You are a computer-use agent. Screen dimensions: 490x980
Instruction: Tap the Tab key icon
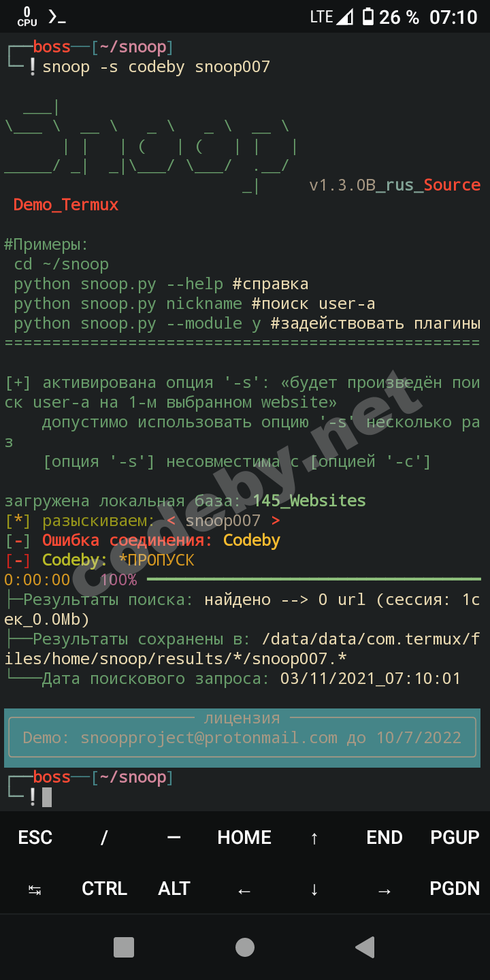click(x=35, y=888)
